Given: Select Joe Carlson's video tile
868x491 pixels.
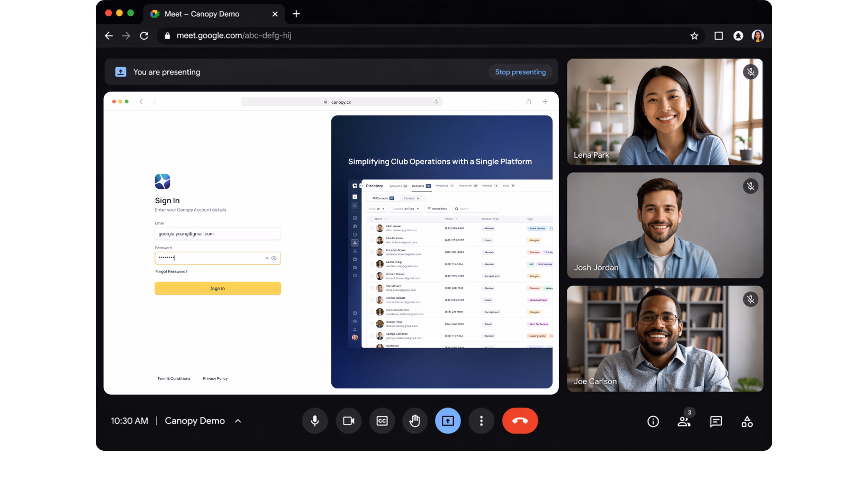Looking at the screenshot, I should [665, 339].
